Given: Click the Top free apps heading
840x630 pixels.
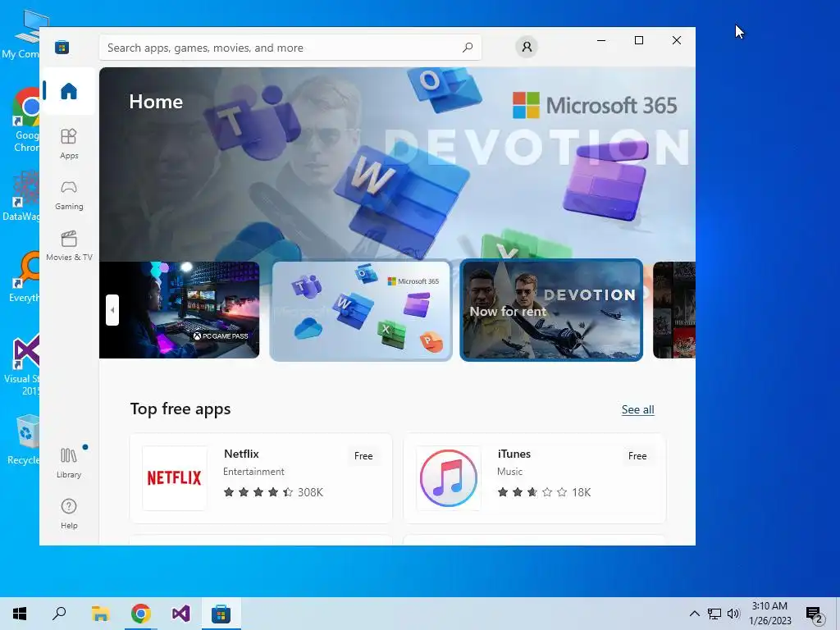Looking at the screenshot, I should [180, 409].
